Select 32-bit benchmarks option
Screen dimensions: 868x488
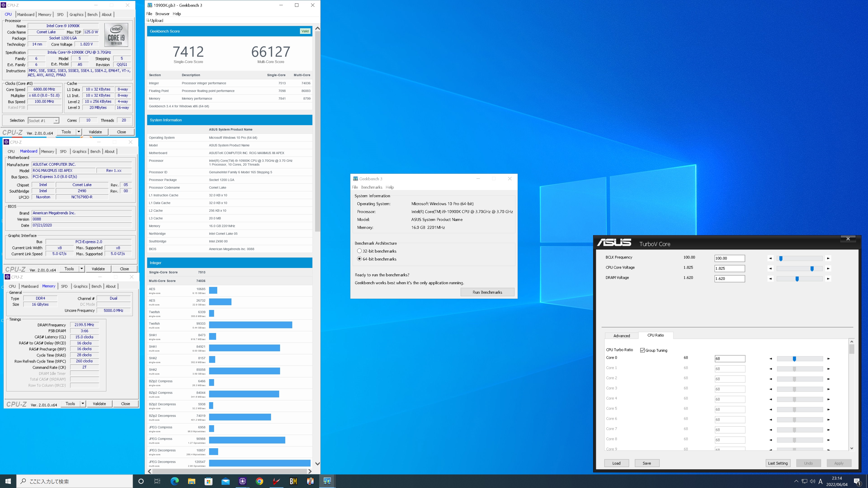click(x=359, y=251)
